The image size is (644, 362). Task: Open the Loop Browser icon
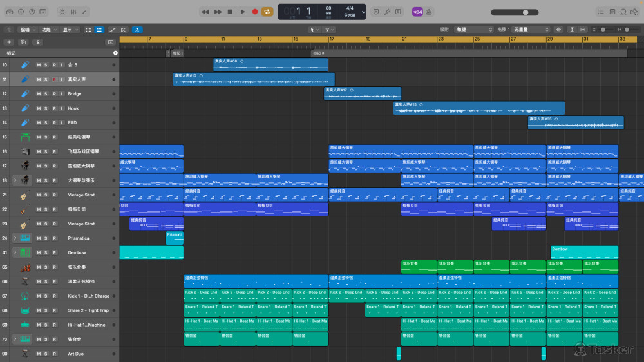(x=623, y=12)
